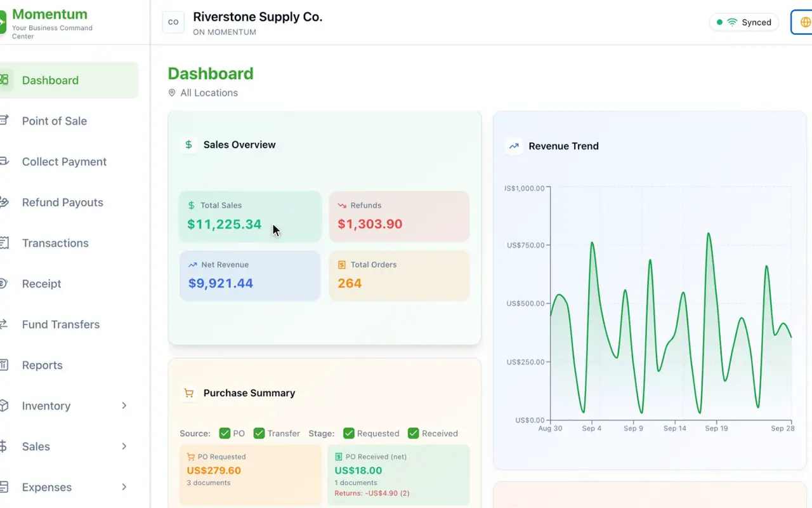Open the Dashboard sidebar item
The width and height of the screenshot is (812, 508).
69,80
